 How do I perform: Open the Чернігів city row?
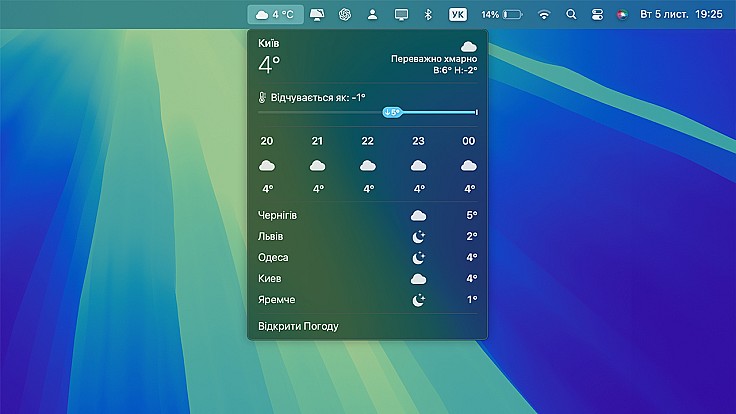click(x=368, y=215)
